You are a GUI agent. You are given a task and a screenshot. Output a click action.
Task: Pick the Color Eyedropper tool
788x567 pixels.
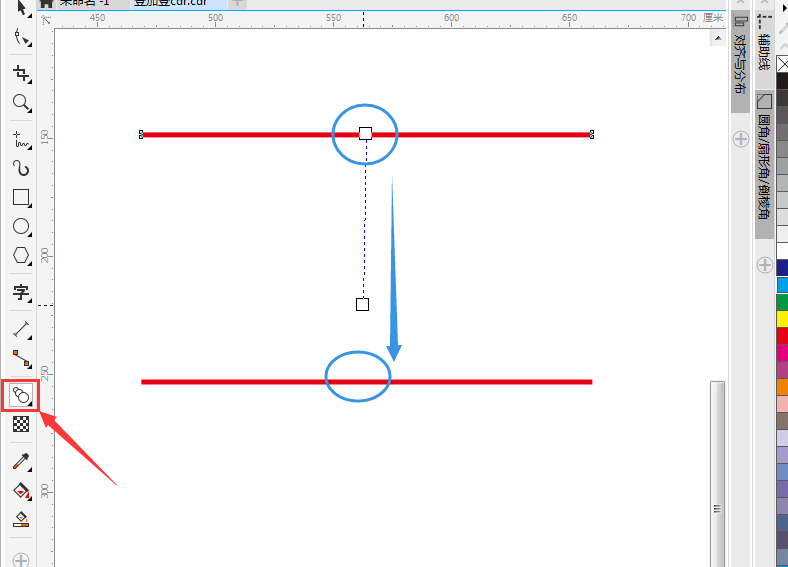21,461
